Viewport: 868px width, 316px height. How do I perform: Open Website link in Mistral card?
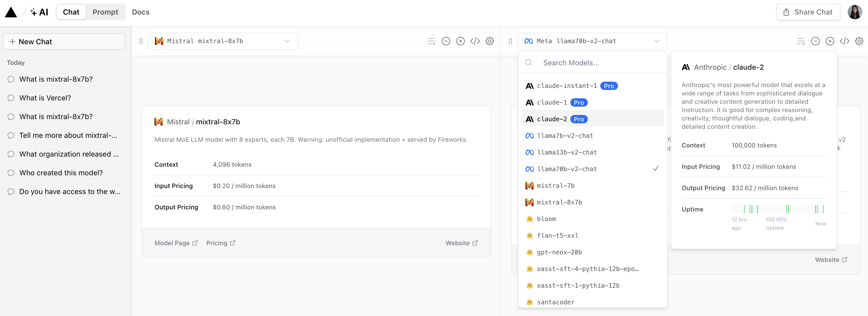tap(462, 243)
